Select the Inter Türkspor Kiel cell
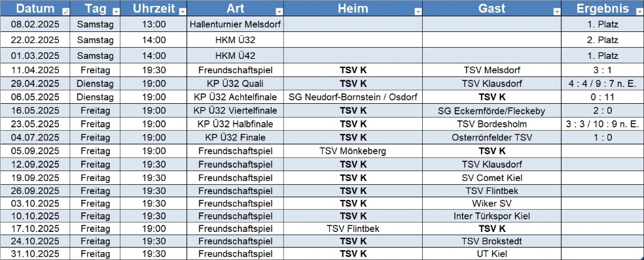The height and width of the screenshot is (260, 644). coord(492,216)
